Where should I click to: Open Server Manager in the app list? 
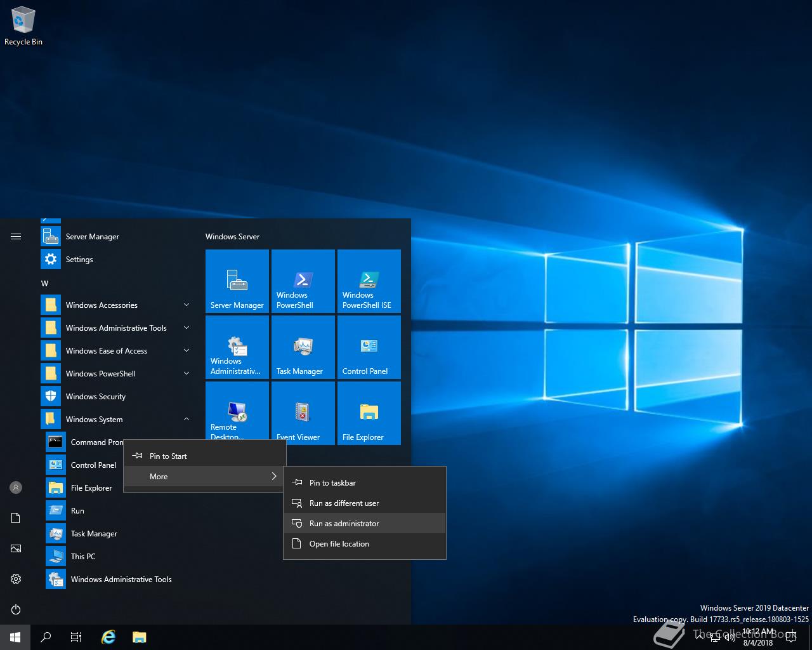coord(117,236)
